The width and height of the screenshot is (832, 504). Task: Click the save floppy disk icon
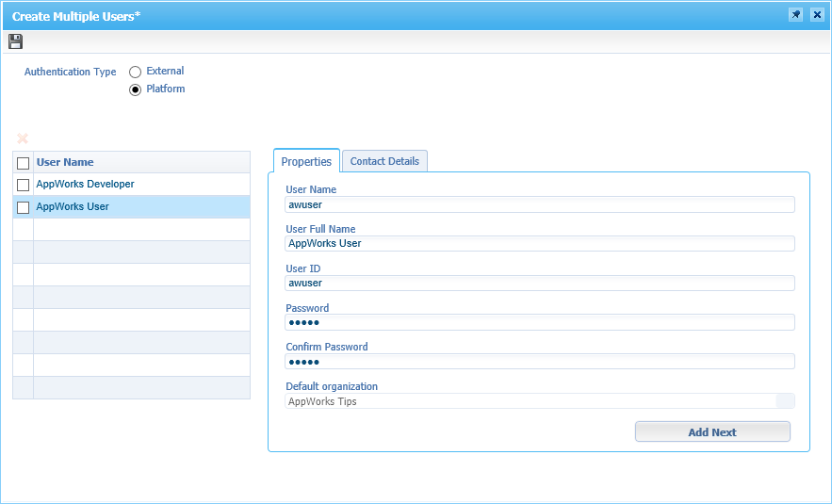point(15,41)
